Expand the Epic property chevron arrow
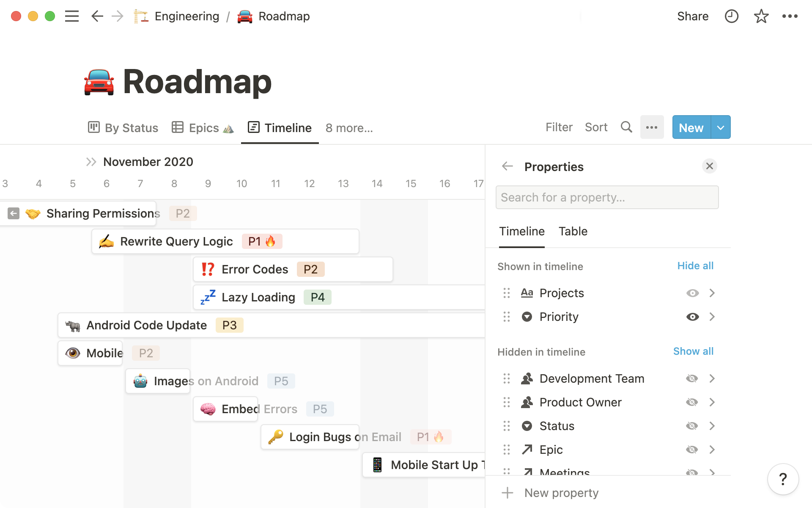The height and width of the screenshot is (508, 812). click(x=713, y=450)
